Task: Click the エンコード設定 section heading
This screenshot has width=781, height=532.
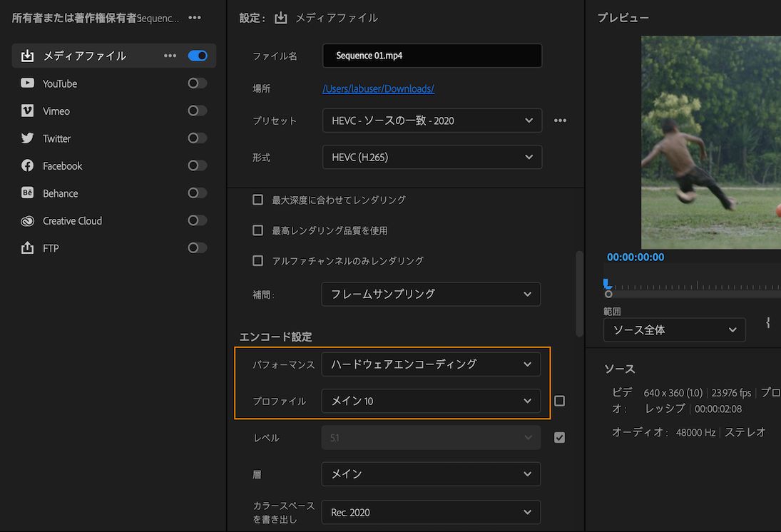Action: click(x=275, y=337)
